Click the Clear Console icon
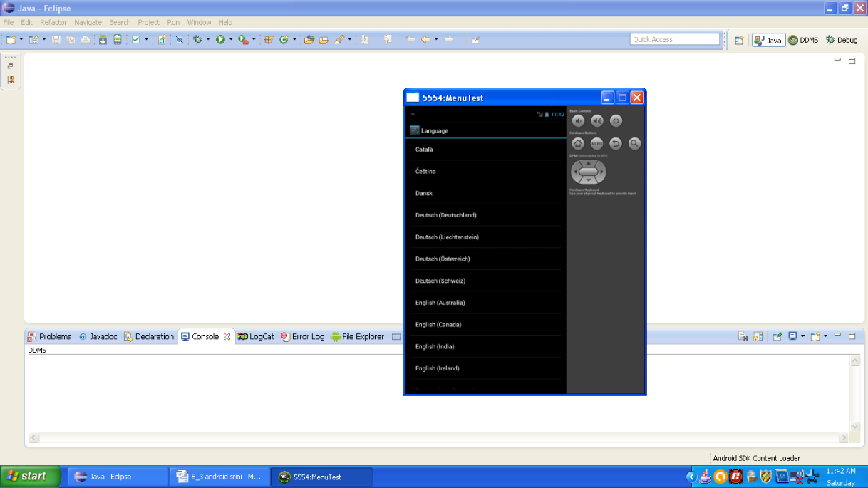This screenshot has height=488, width=868. [743, 336]
